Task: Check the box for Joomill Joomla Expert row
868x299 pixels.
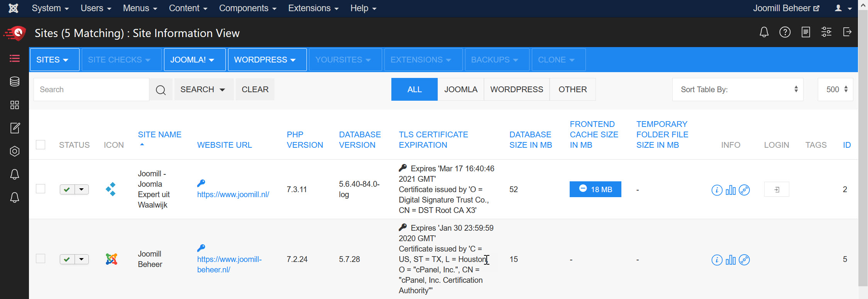Action: (41, 189)
